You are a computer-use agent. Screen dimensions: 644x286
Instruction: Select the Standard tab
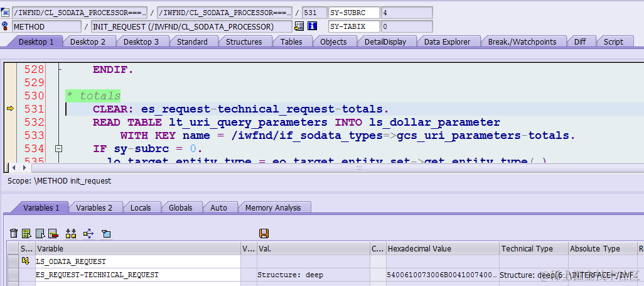point(192,41)
